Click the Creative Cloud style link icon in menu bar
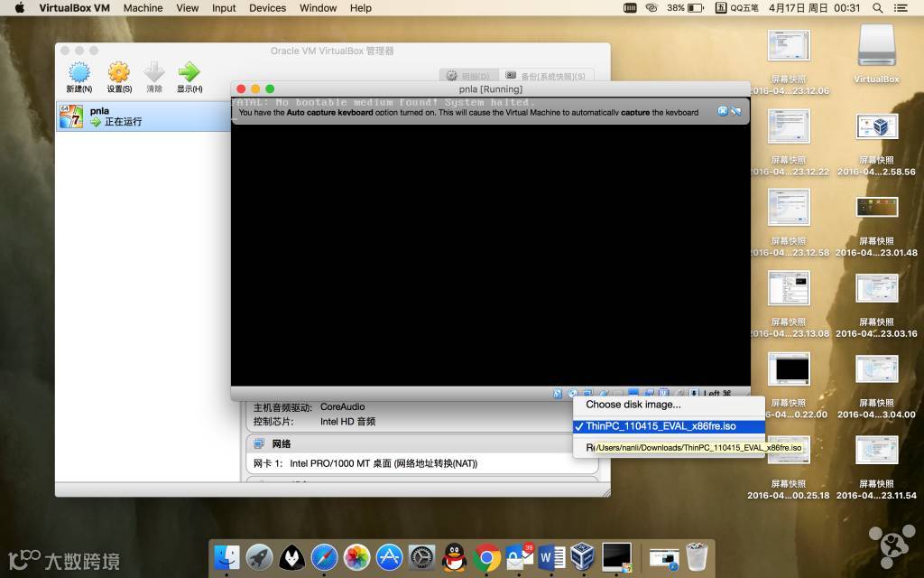Viewport: 924px width, 578px height. [x=651, y=7]
